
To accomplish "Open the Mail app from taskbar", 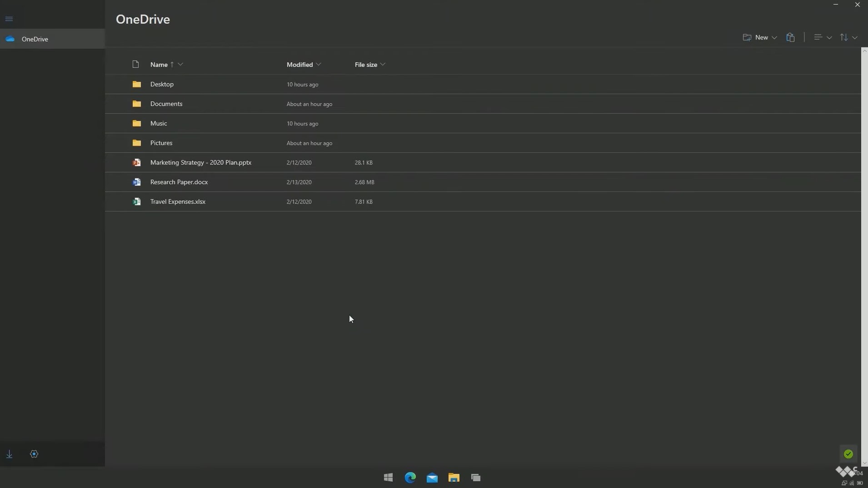I will coord(432,478).
